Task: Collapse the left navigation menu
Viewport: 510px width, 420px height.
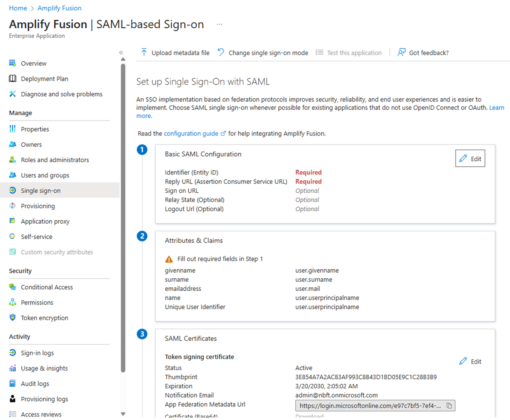Action: point(121,53)
